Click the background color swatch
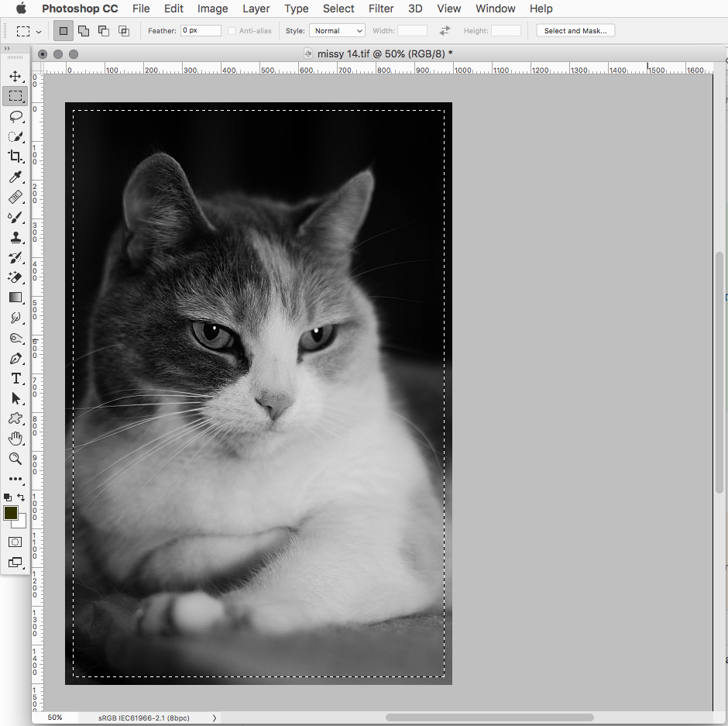 tap(22, 523)
